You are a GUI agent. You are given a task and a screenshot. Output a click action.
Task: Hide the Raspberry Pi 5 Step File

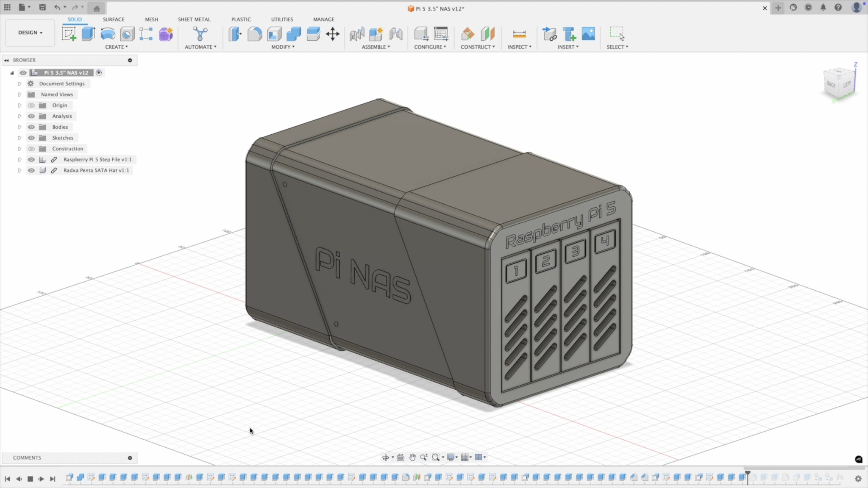[x=31, y=160]
